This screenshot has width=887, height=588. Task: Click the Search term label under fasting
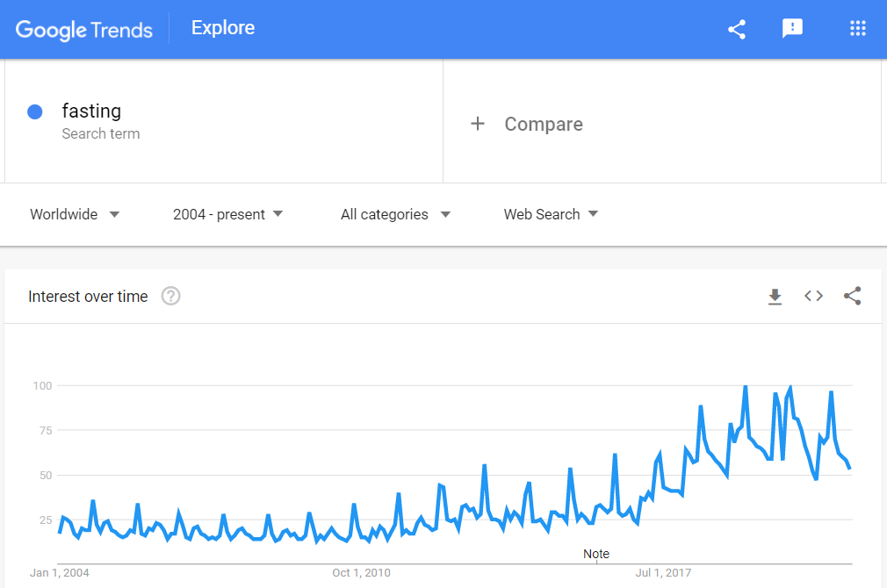tap(101, 134)
